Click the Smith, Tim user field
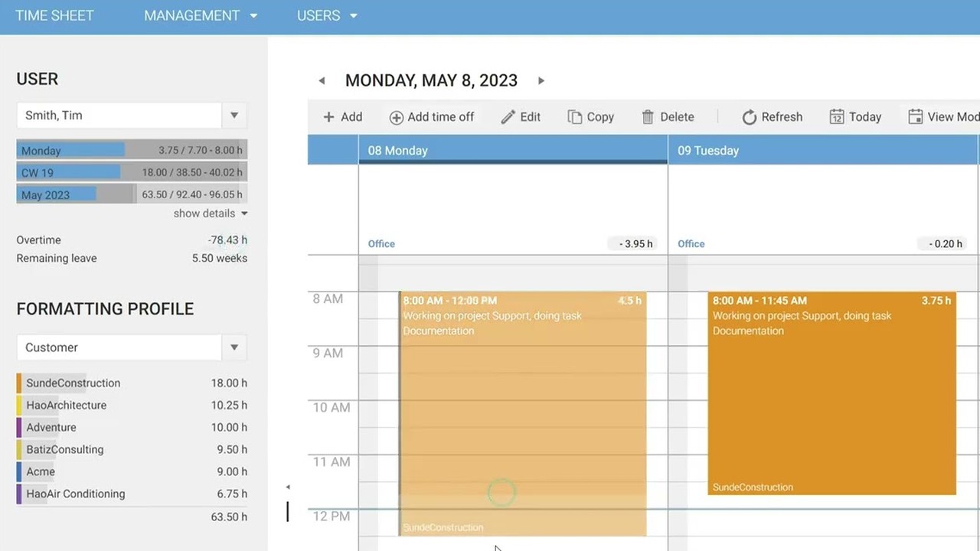 pos(119,116)
